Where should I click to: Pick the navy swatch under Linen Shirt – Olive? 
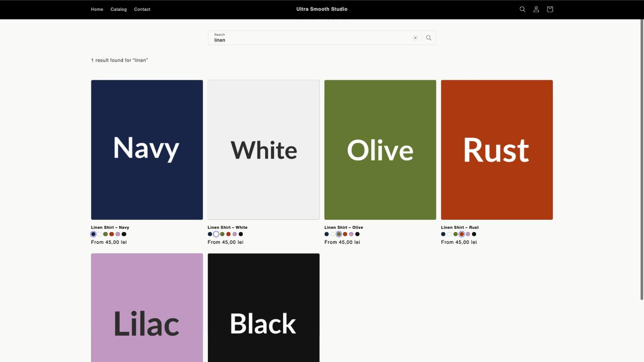pos(326,234)
